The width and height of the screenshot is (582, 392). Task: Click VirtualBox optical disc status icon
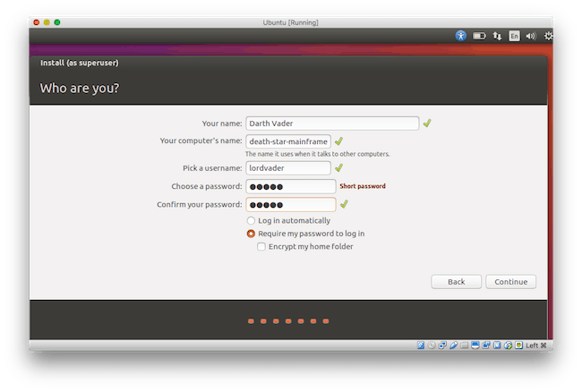[x=432, y=345]
